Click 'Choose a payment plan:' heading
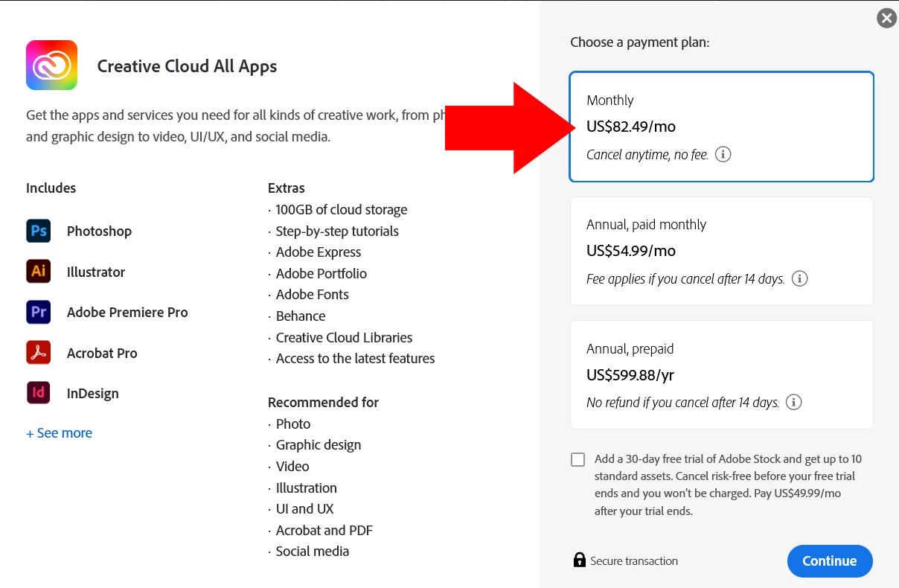 640,42
